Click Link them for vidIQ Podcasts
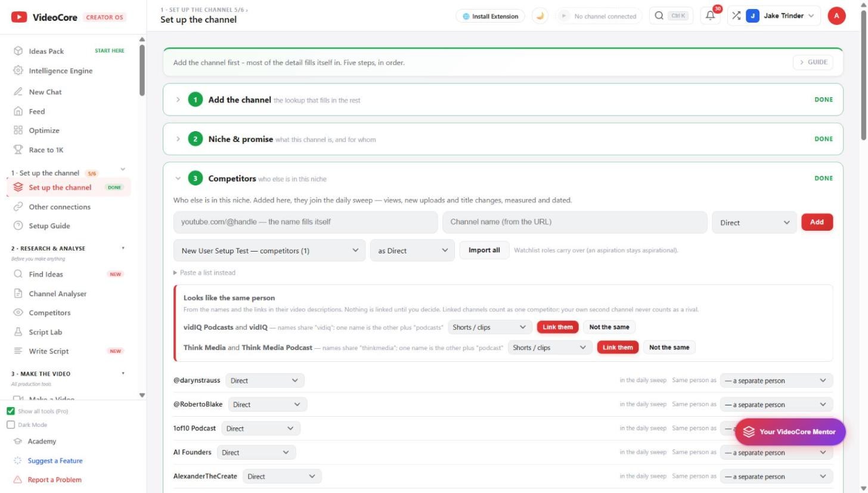The width and height of the screenshot is (868, 493). (x=557, y=327)
